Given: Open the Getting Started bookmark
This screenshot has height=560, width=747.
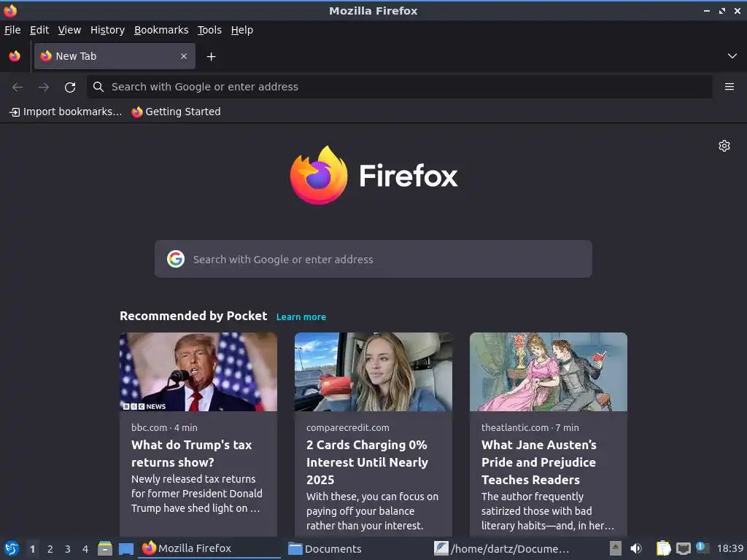Looking at the screenshot, I should (177, 112).
